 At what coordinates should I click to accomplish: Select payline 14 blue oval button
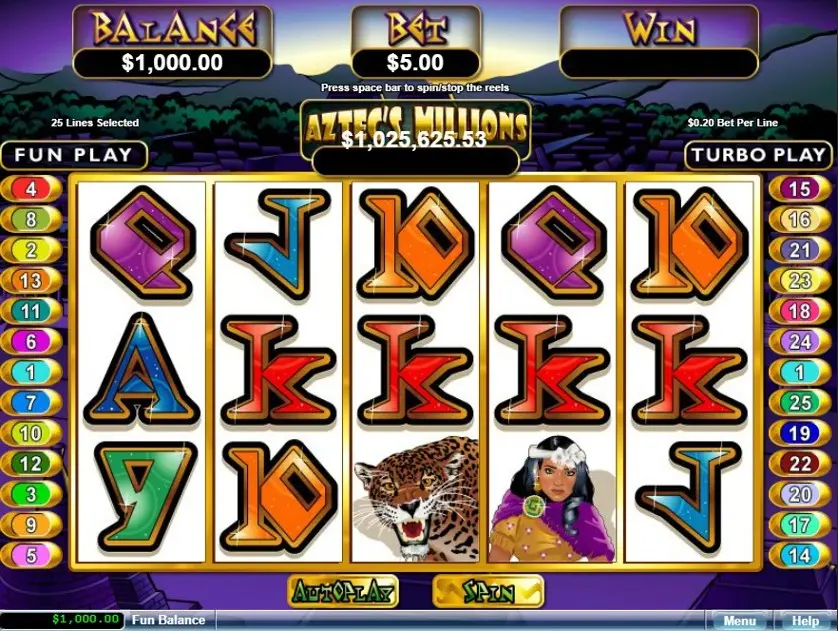pos(800,555)
